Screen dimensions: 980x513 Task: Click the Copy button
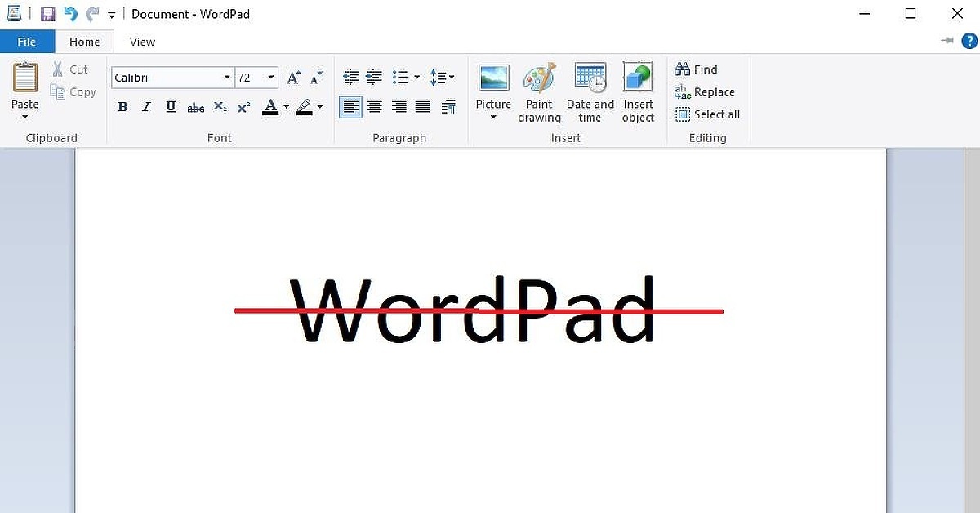point(73,92)
